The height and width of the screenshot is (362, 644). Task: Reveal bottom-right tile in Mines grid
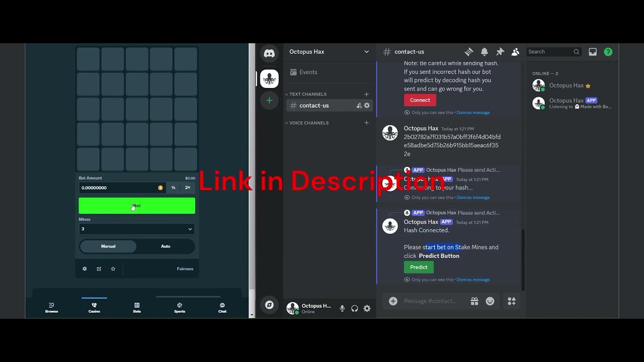pos(186,159)
